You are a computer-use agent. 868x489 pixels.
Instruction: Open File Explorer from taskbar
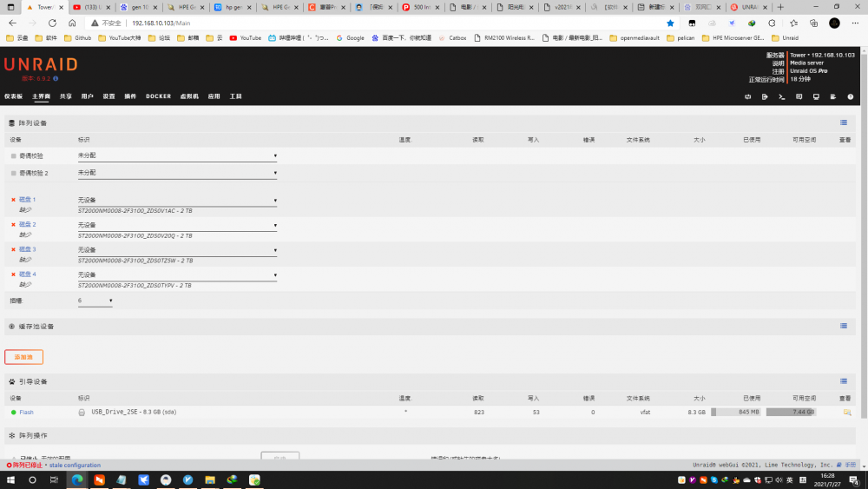coord(210,479)
